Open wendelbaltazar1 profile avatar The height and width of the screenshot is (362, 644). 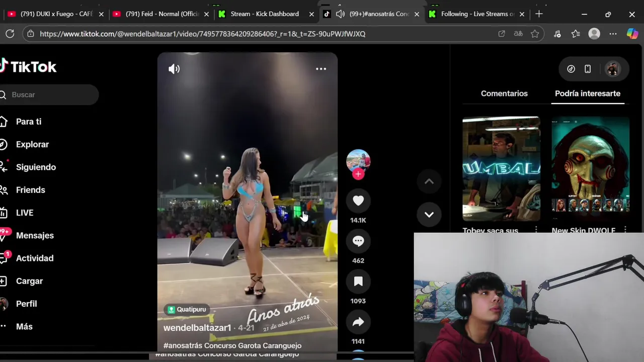358,161
